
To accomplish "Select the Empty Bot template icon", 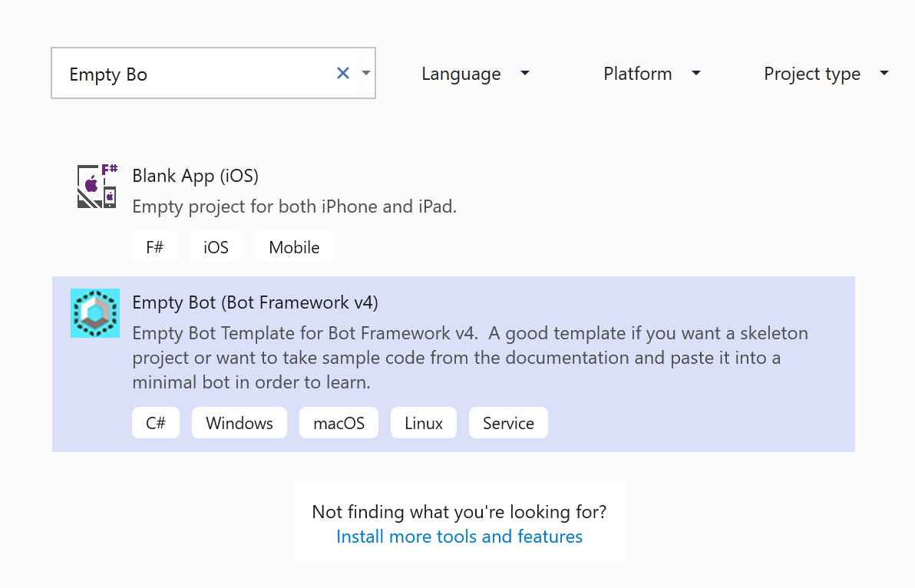I will pos(95,313).
